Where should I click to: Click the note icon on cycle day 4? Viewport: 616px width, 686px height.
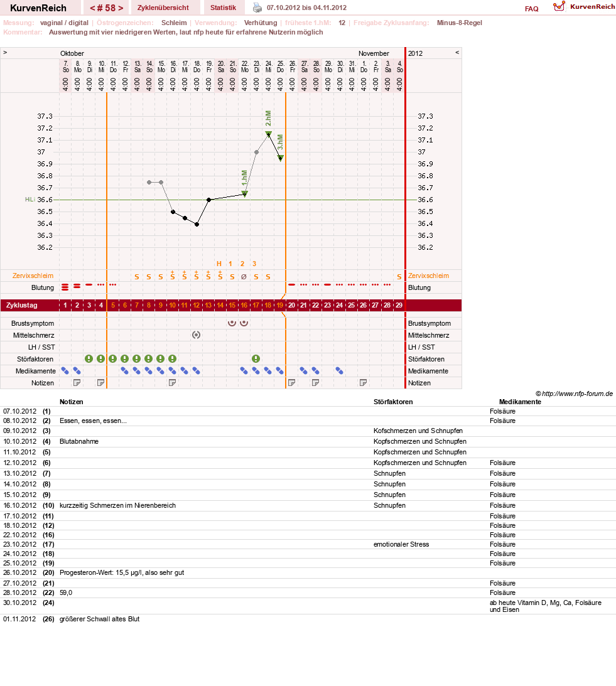(x=100, y=383)
